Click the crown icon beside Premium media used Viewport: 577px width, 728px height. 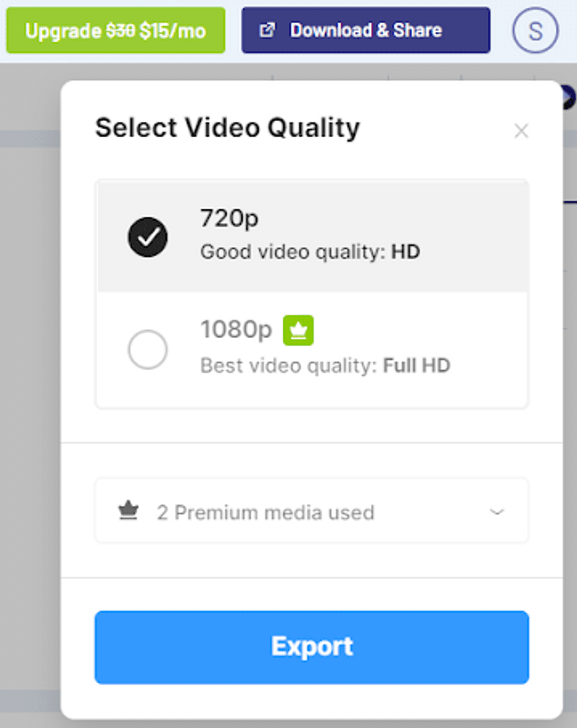(x=128, y=511)
